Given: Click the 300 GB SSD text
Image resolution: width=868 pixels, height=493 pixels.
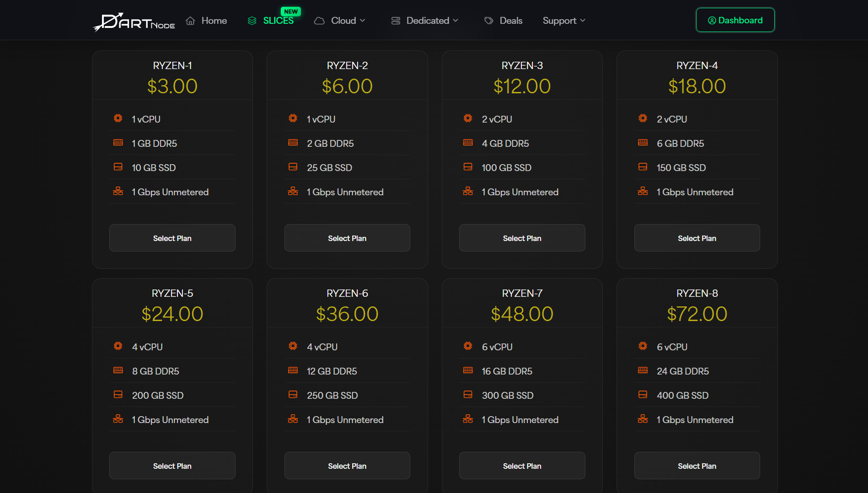Looking at the screenshot, I should (x=508, y=395).
